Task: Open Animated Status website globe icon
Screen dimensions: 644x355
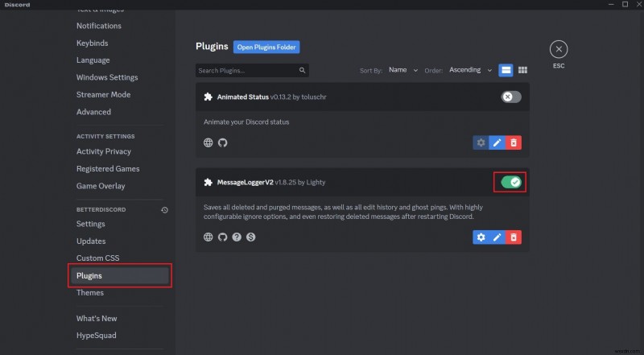Action: (208, 142)
